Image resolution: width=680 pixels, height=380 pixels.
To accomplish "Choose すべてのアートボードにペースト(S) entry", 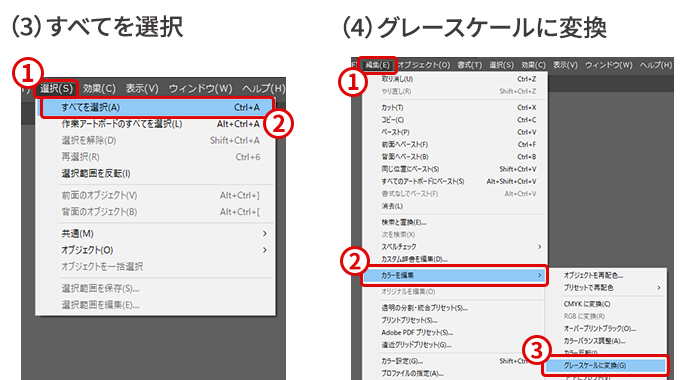I will click(455, 181).
